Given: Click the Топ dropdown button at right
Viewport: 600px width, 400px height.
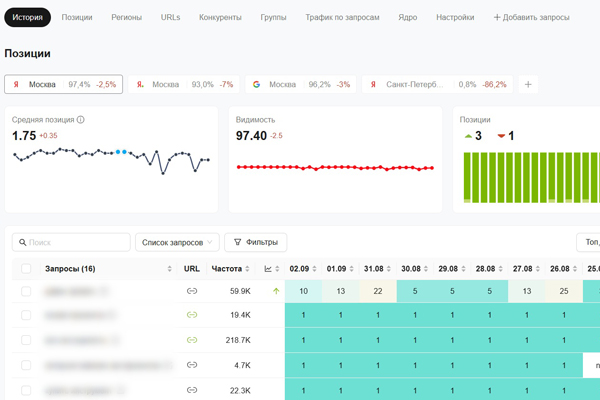Looking at the screenshot, I should click(x=589, y=242).
